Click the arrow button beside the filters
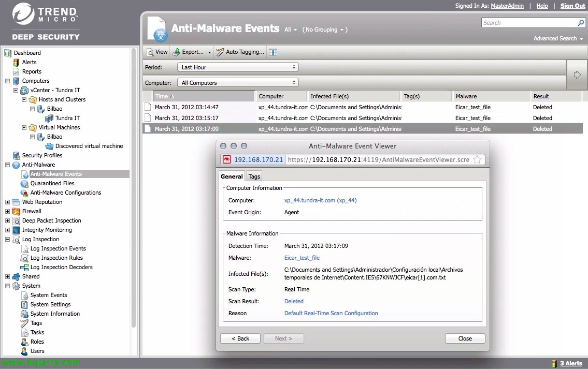Screen dimensions: 588x369 click(x=577, y=75)
